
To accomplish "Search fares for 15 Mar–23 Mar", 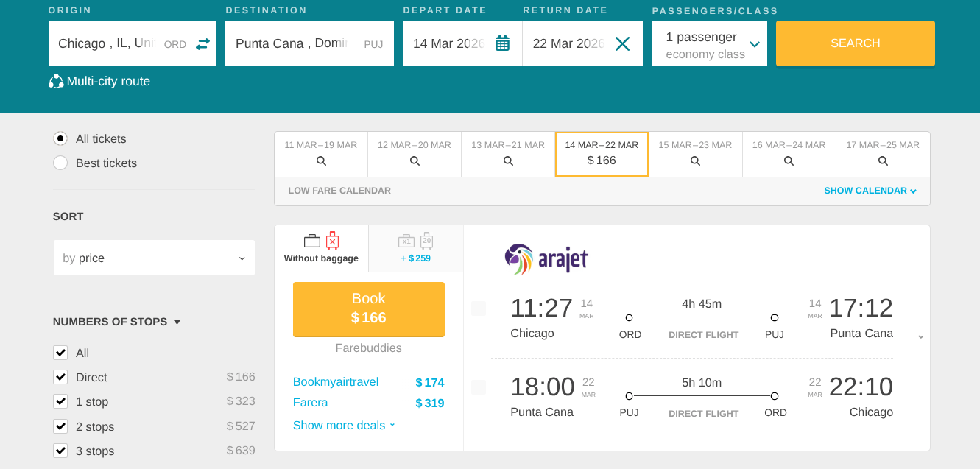I will (x=695, y=154).
